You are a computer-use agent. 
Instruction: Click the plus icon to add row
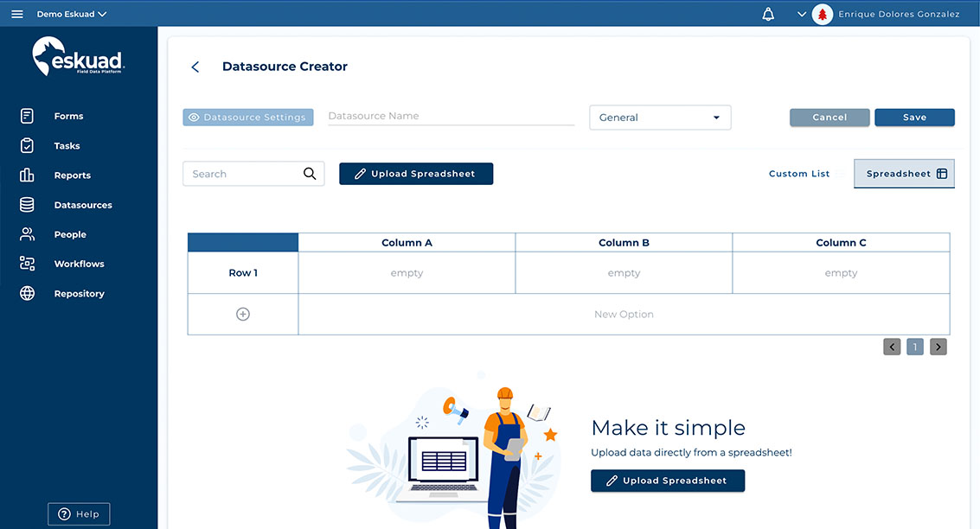243,315
